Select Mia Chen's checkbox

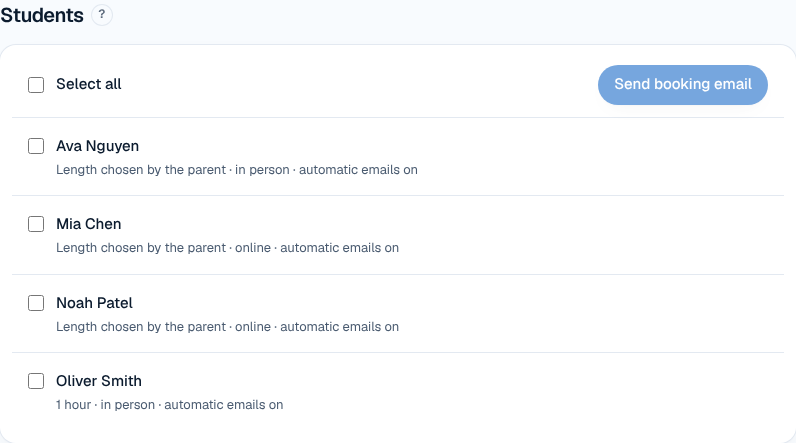point(36,224)
